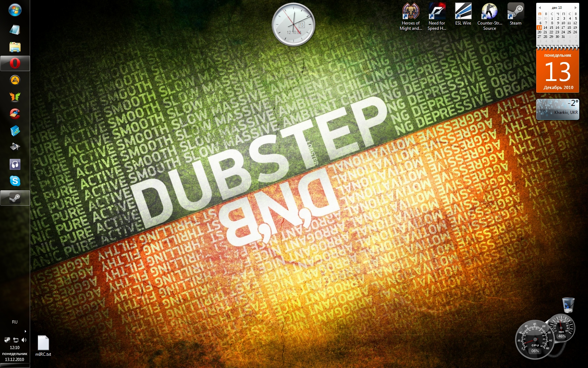Show hidden tray icons arrow

click(25, 331)
